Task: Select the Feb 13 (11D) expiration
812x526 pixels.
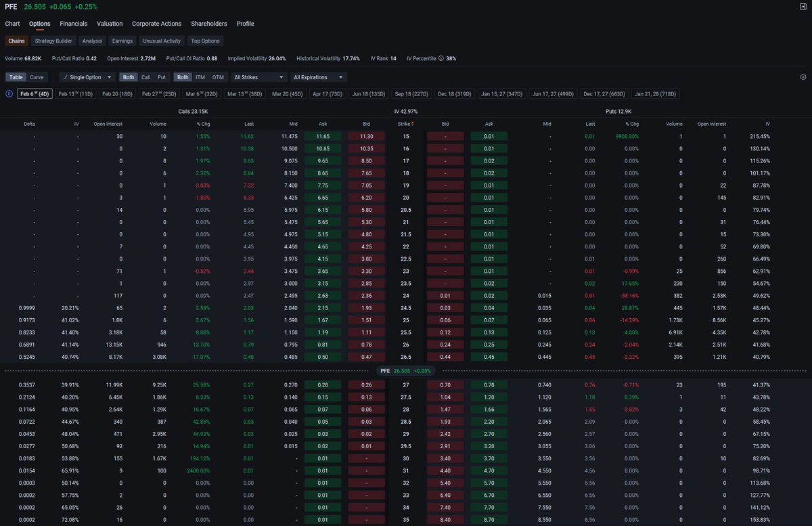Action: [x=76, y=94]
